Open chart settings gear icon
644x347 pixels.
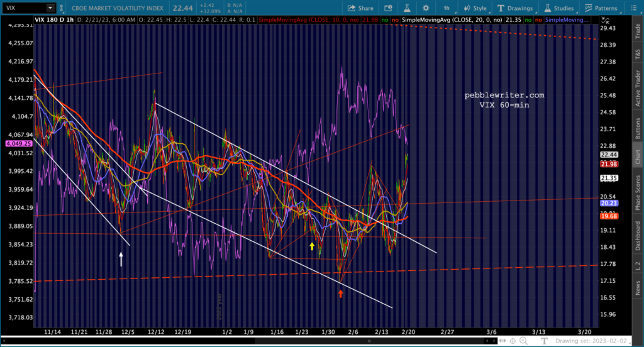tap(426, 8)
